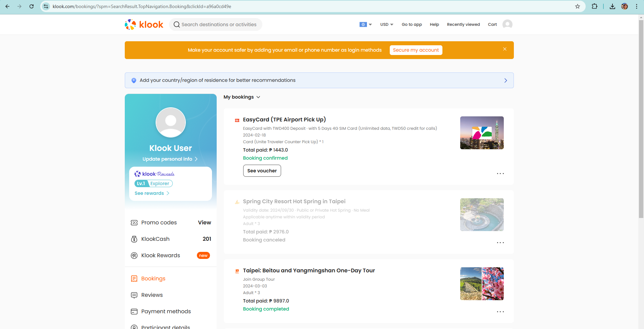Screen dimensions: 644x329
Task: Click the Go to app link
Action: tap(412, 24)
